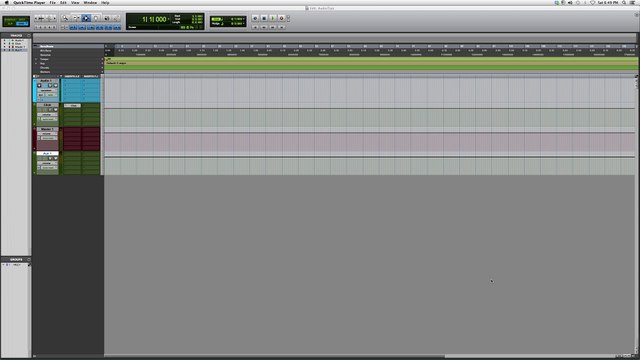
Task: Click the main counter display
Action: (x=154, y=19)
